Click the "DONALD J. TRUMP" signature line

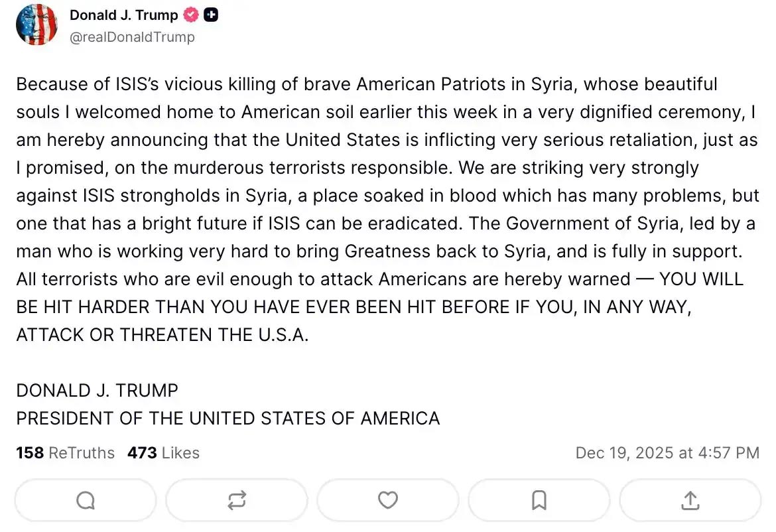(97, 391)
